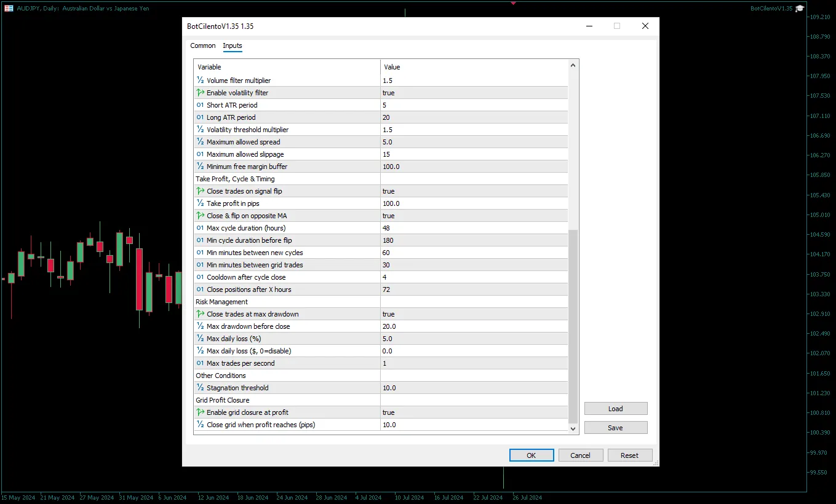Click double icon beside Take profit in pips
This screenshot has width=836, height=504.
pyautogui.click(x=200, y=203)
